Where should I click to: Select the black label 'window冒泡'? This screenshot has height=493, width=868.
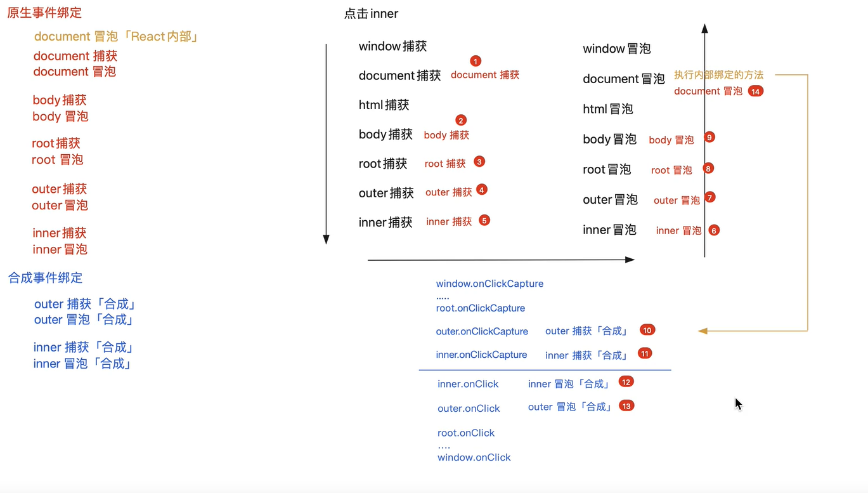click(x=617, y=48)
